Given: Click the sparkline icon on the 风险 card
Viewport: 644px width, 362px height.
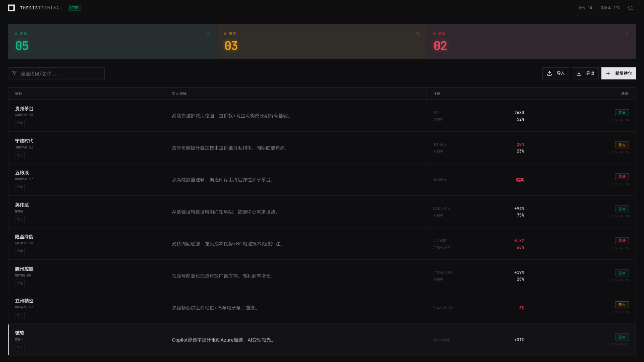Looking at the screenshot, I should (627, 34).
